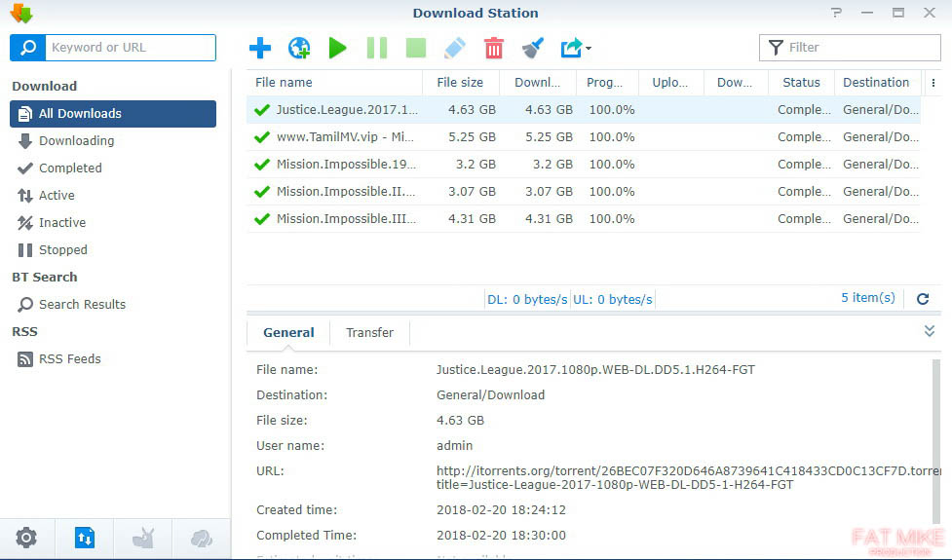Screen dimensions: 952x560
Task: Click the green check on Justice.League row
Action: [x=262, y=110]
